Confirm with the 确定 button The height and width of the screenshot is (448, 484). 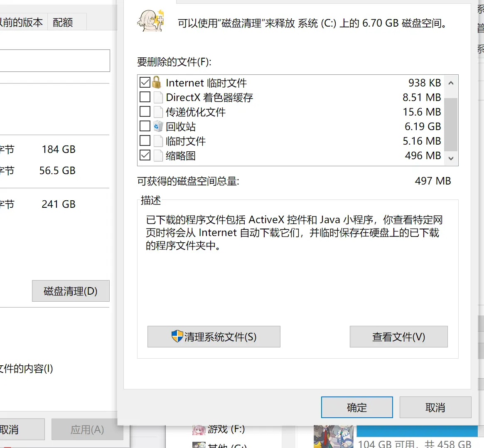click(357, 407)
